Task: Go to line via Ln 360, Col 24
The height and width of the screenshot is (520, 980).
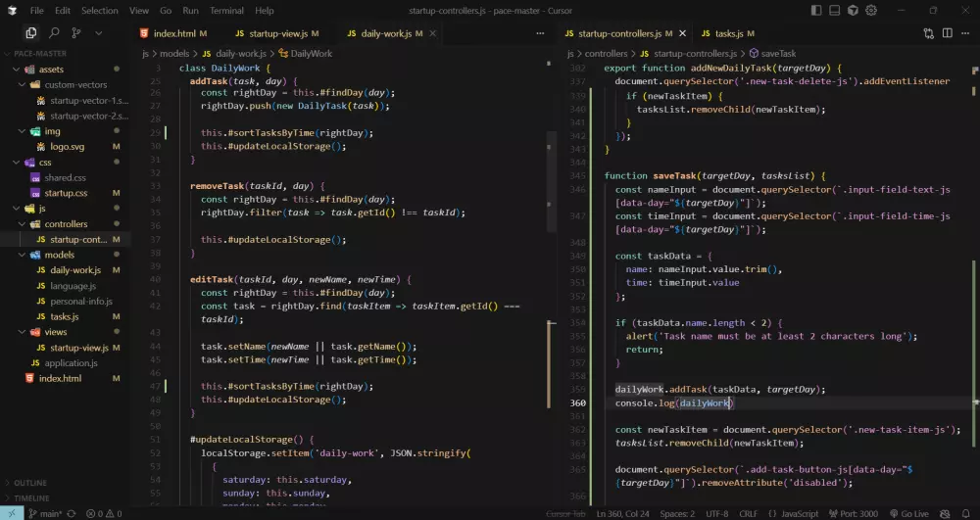Action: [622, 514]
